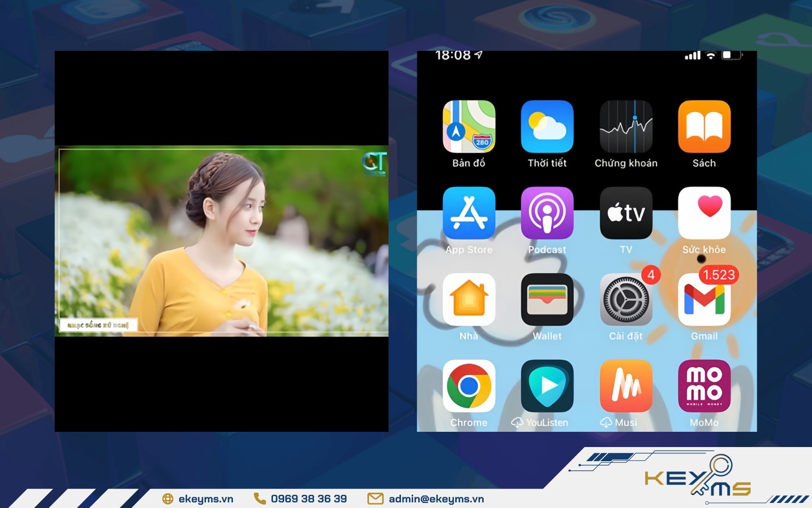Tap the Cài đặt badge showing 4

pyautogui.click(x=651, y=275)
